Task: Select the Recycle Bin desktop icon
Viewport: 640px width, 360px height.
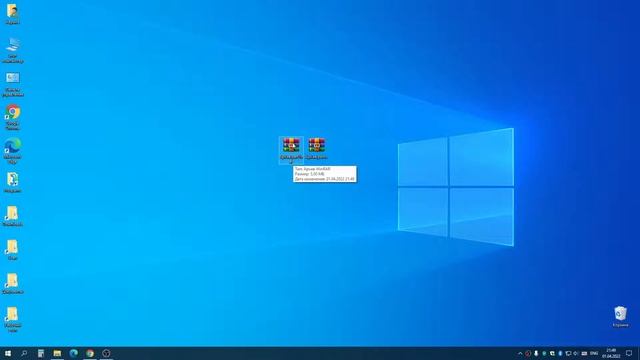Action: (x=620, y=317)
